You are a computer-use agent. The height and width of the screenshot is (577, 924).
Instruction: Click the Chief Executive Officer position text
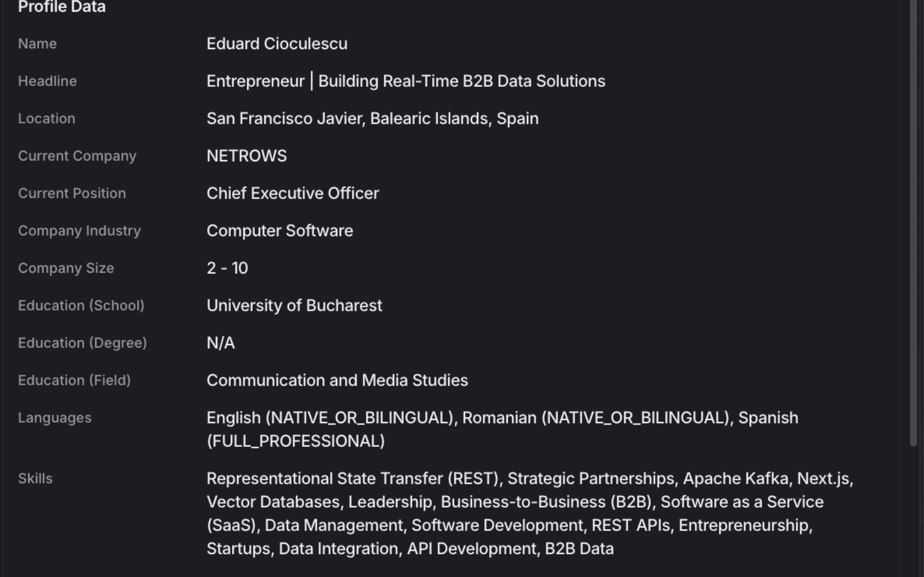tap(292, 194)
